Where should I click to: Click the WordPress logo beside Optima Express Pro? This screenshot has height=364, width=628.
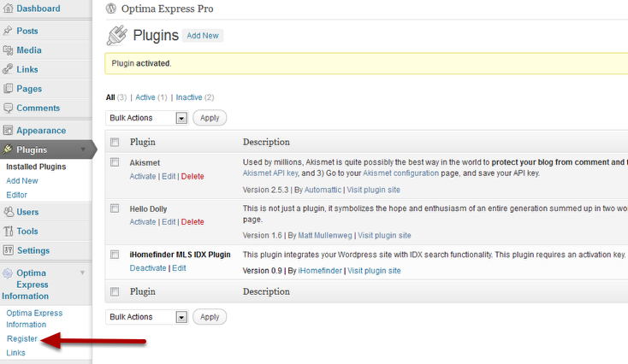tap(111, 9)
